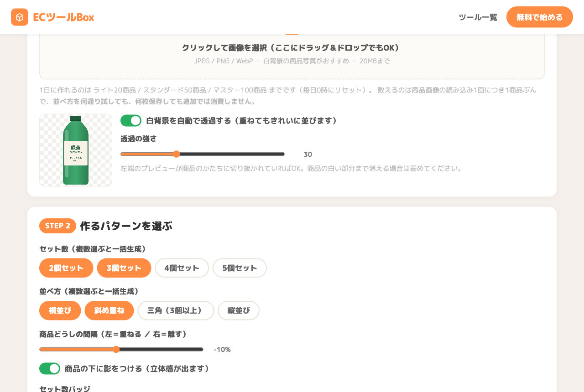
Task: Click the 作るパターンを選ぶ heading
Action: pos(126,226)
